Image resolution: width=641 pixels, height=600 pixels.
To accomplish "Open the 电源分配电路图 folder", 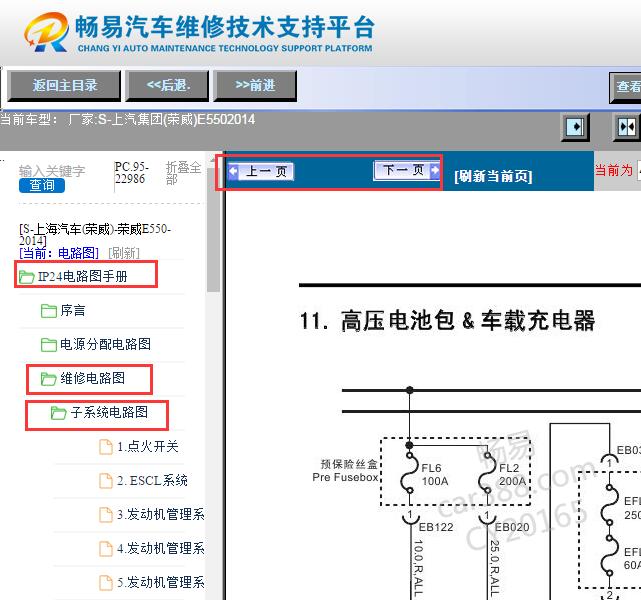I will pyautogui.click(x=105, y=344).
